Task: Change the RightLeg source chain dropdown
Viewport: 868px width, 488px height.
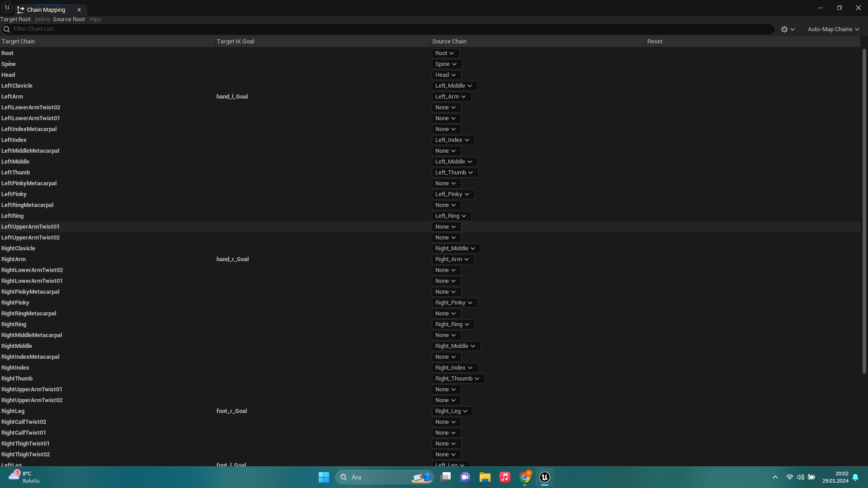Action: click(452, 411)
